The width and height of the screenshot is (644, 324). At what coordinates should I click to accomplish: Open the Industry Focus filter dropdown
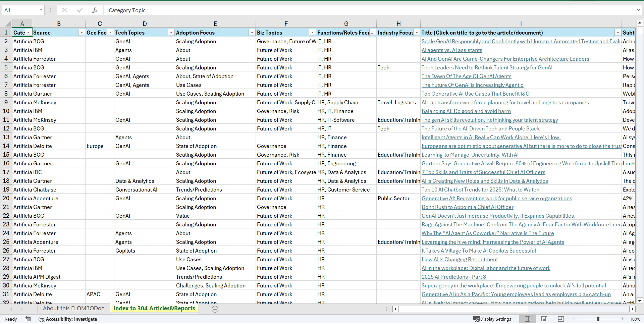(417, 33)
